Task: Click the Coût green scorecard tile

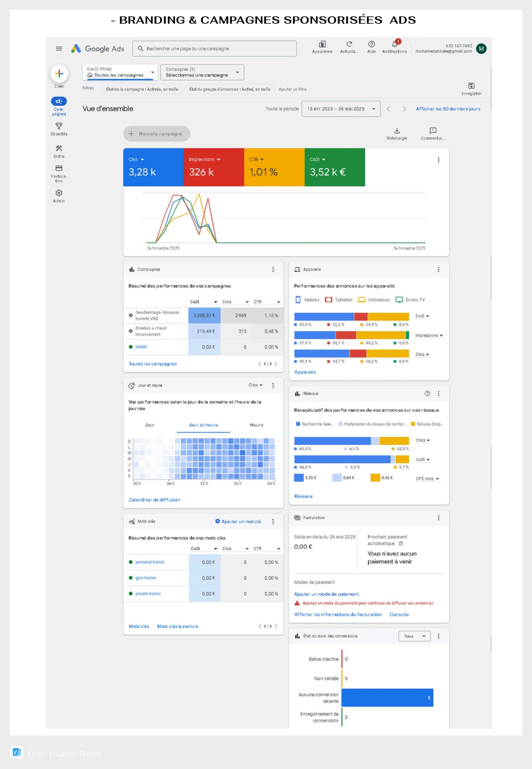Action: (335, 167)
